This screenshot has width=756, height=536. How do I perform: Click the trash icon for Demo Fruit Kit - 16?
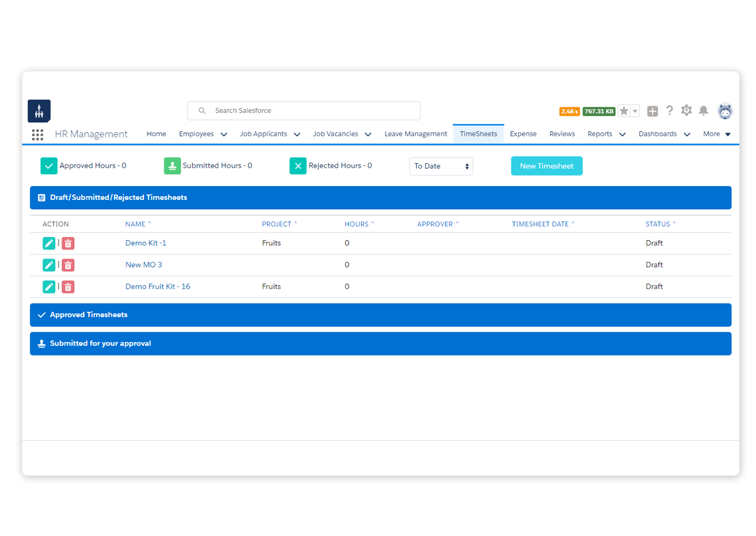tap(68, 287)
